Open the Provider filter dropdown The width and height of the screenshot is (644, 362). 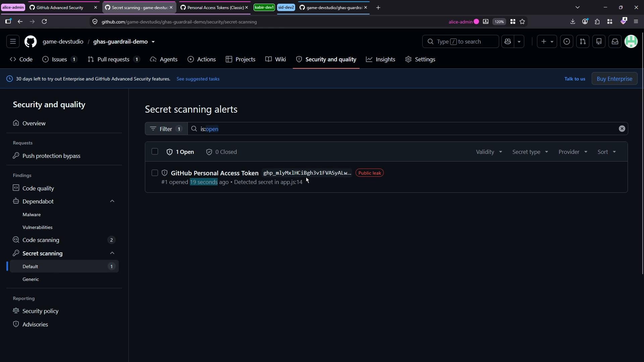pyautogui.click(x=573, y=152)
